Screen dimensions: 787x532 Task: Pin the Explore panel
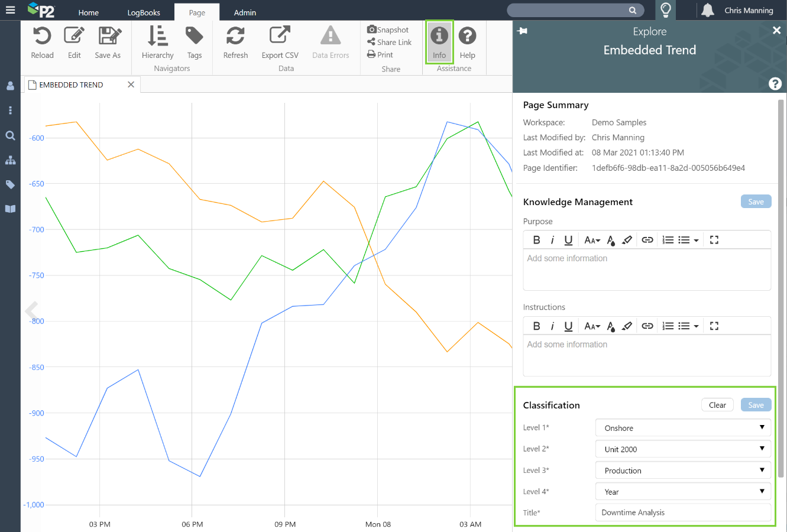click(523, 31)
